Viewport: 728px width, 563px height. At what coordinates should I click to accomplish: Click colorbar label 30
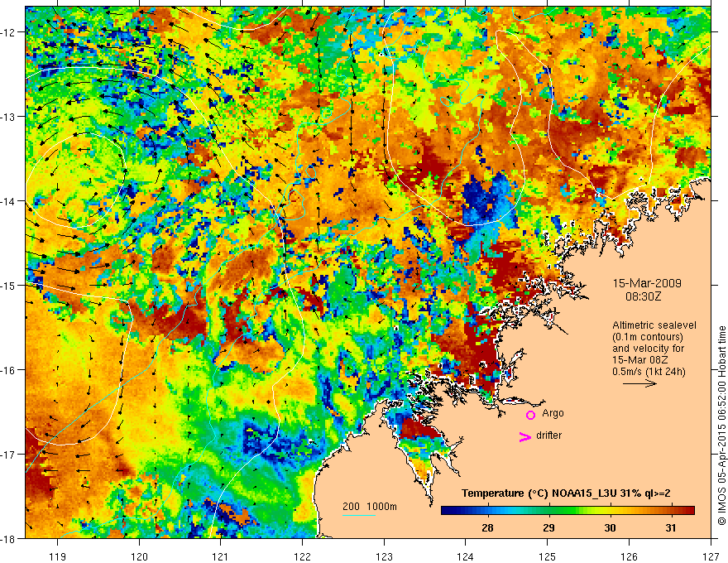(x=610, y=527)
